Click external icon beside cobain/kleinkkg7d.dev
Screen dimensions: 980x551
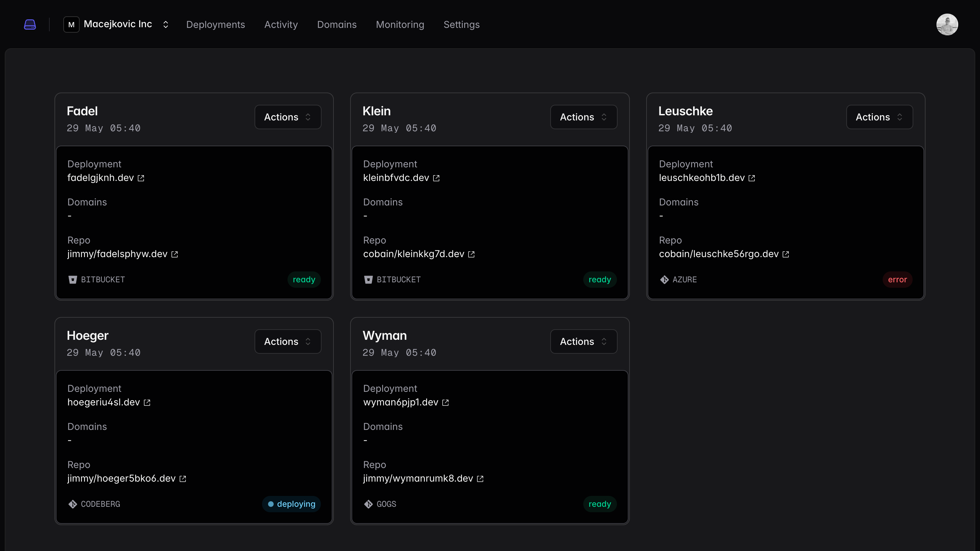(471, 254)
